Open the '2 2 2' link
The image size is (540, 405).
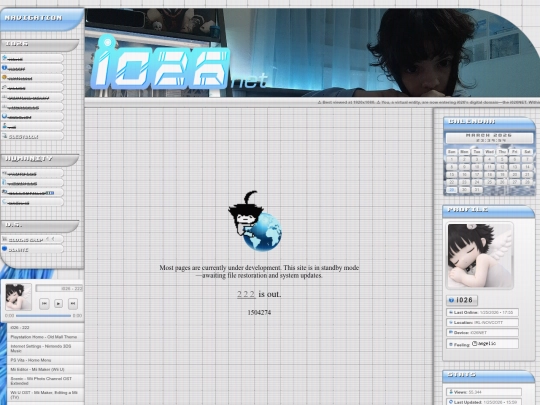pos(246,294)
